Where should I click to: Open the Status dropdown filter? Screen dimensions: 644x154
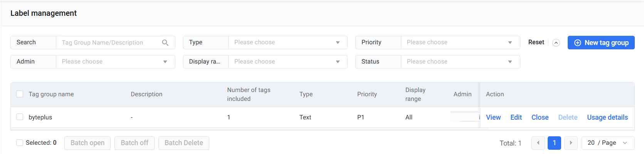pyautogui.click(x=460, y=62)
